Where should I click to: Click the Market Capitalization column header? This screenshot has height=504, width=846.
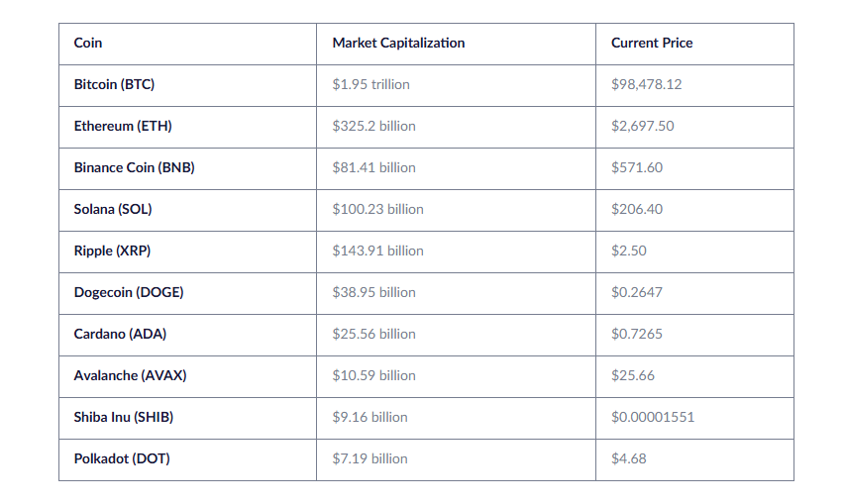(x=398, y=44)
